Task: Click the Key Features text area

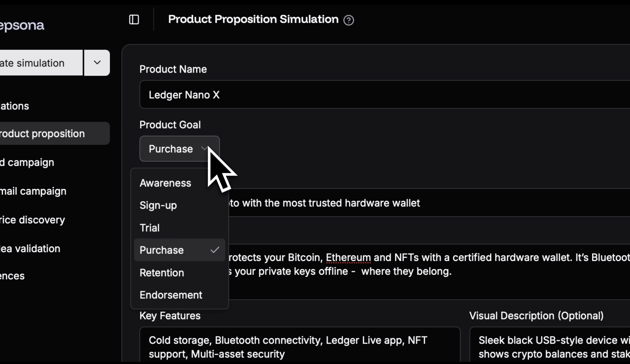Action: click(x=300, y=347)
